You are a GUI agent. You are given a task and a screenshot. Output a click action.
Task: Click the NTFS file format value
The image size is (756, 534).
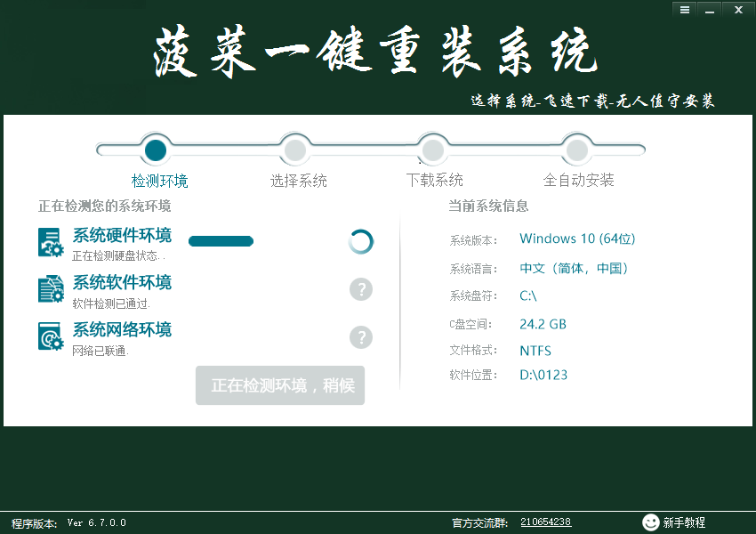coord(535,351)
